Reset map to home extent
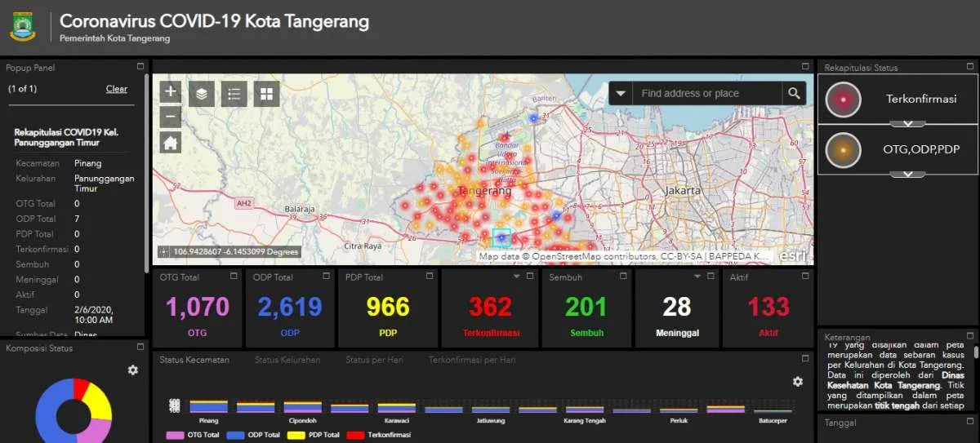The width and height of the screenshot is (980, 443). [170, 144]
